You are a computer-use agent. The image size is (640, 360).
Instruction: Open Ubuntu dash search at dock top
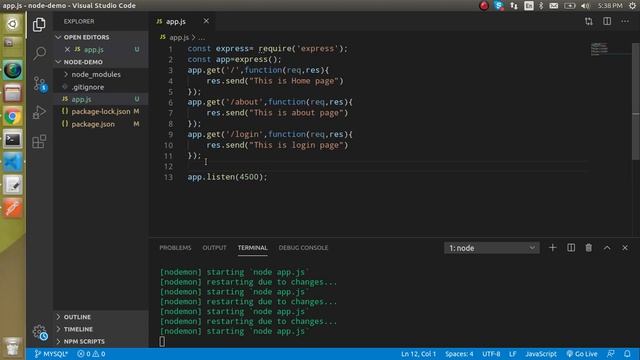tap(13, 24)
